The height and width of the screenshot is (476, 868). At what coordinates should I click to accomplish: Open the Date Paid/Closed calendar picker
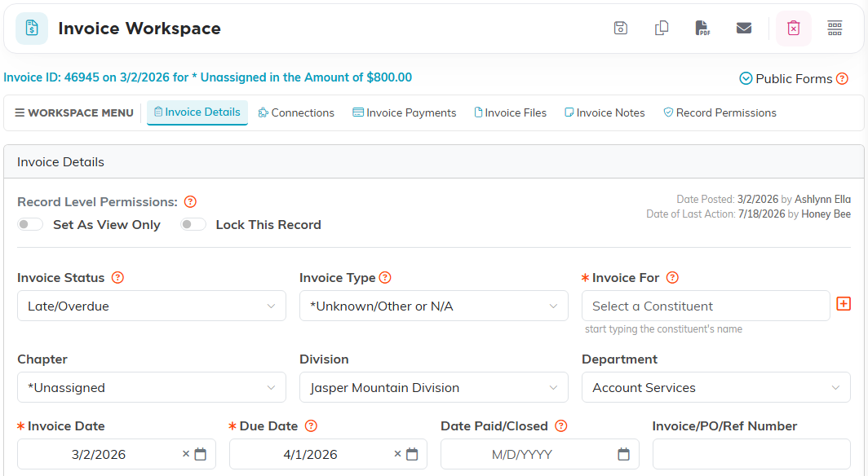(623, 455)
